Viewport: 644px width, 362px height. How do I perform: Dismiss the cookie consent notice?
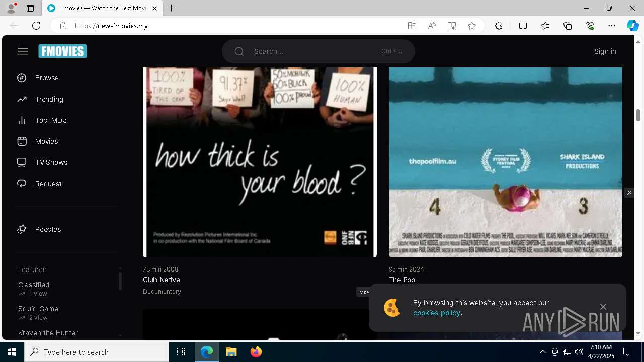(x=603, y=307)
